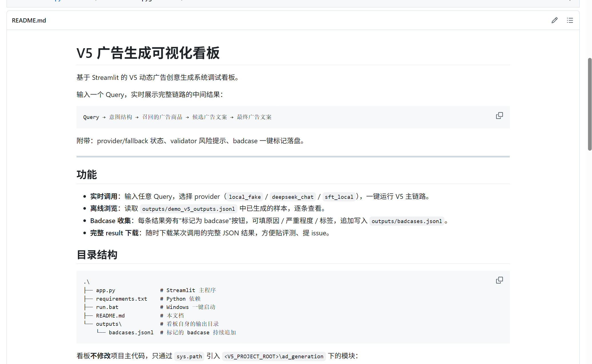Click the page vertical scrollbar thumb
Viewport: 592px width, 364px height.
590,104
